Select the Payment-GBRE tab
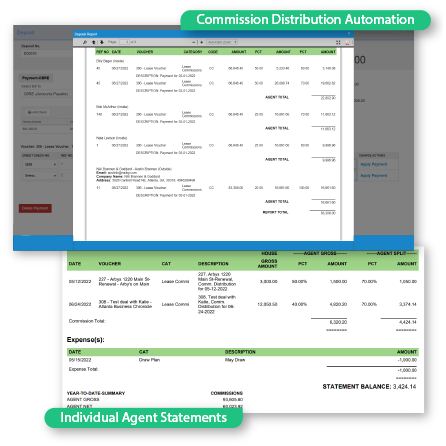This screenshot has width=446, height=446. click(36, 78)
